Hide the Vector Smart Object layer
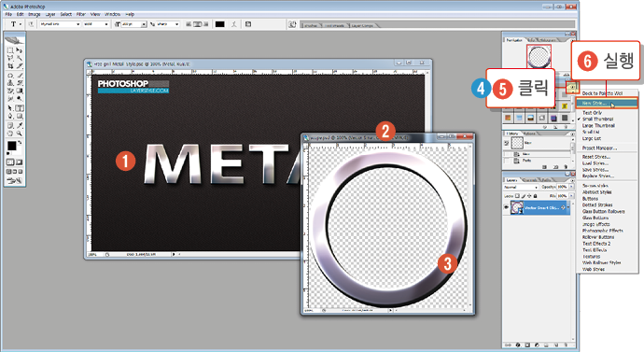644x352 pixels. [x=507, y=207]
